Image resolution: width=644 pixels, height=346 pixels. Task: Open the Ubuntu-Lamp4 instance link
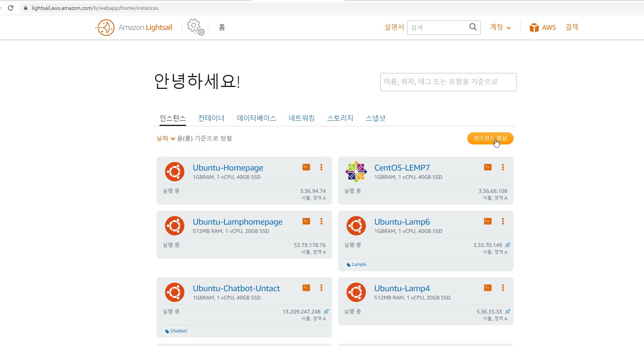(402, 289)
